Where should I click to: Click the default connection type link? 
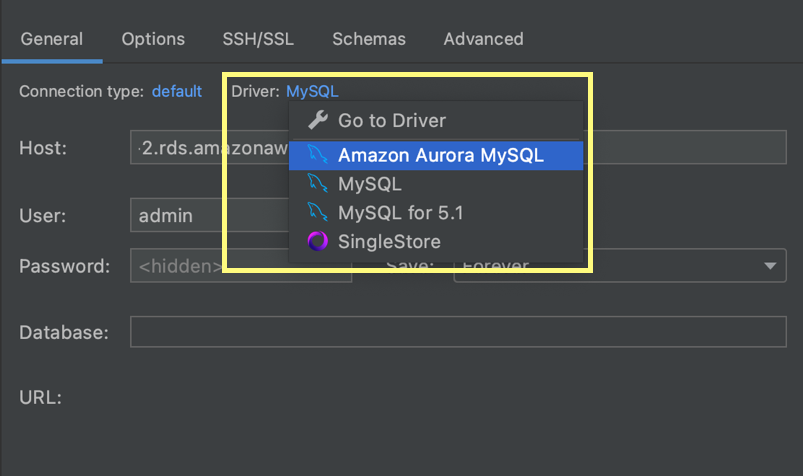pyautogui.click(x=177, y=91)
